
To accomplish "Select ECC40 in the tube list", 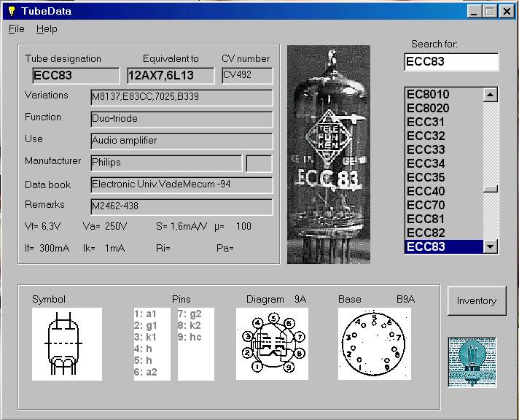I will point(443,192).
